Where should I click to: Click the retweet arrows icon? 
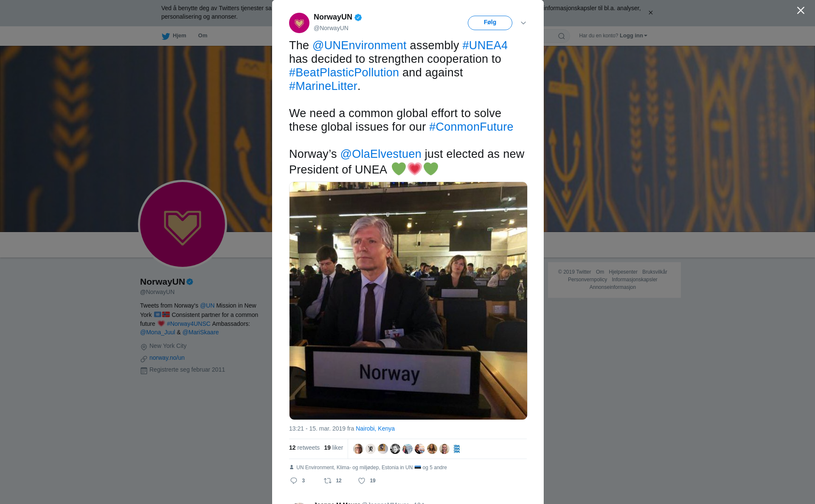tap(328, 481)
